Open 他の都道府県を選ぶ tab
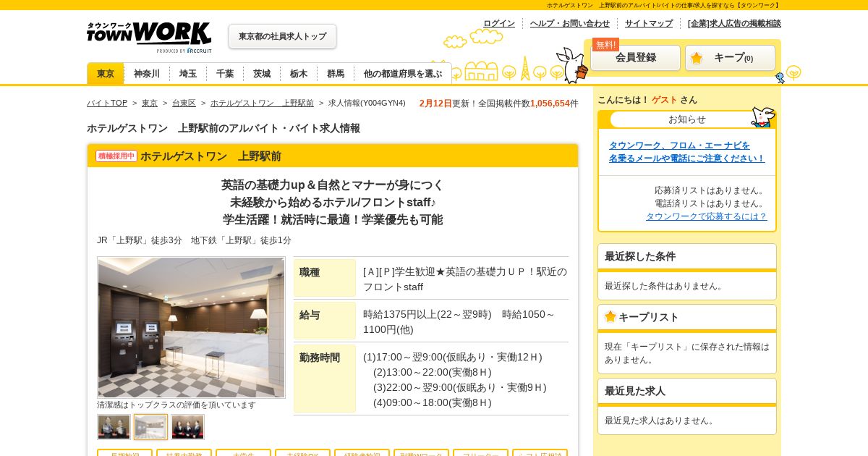 pyautogui.click(x=403, y=74)
